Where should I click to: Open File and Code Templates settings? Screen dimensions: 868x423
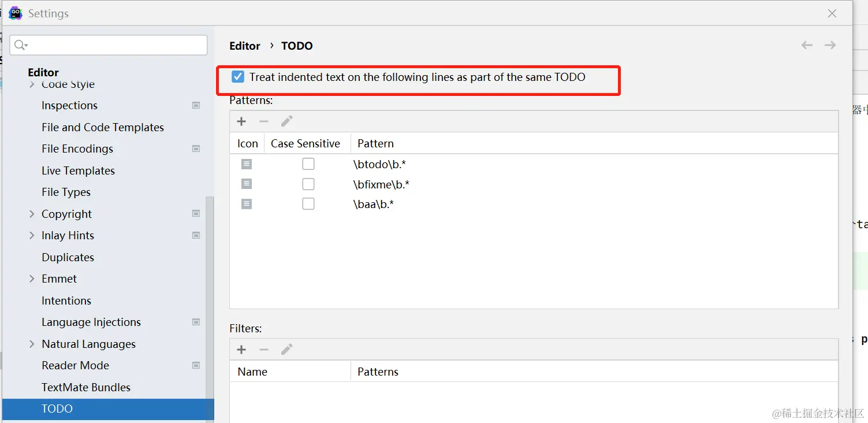(x=103, y=128)
